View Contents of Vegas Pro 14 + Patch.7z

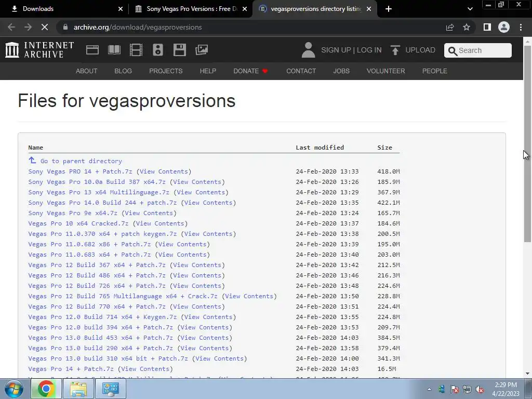pyautogui.click(x=145, y=369)
